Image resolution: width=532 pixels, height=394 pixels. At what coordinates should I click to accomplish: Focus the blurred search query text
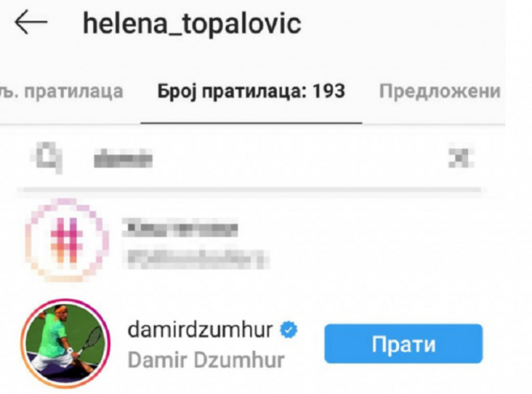[x=123, y=159]
